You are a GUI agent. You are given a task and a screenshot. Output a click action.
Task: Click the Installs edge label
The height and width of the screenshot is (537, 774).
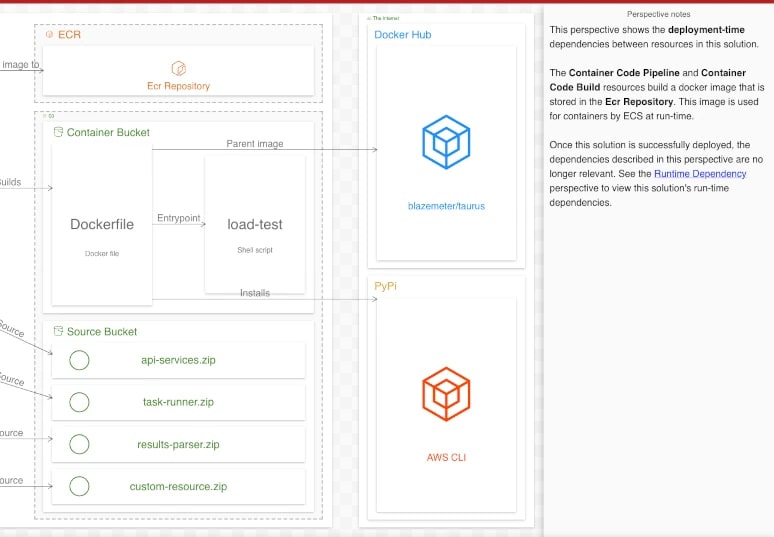coord(254,293)
